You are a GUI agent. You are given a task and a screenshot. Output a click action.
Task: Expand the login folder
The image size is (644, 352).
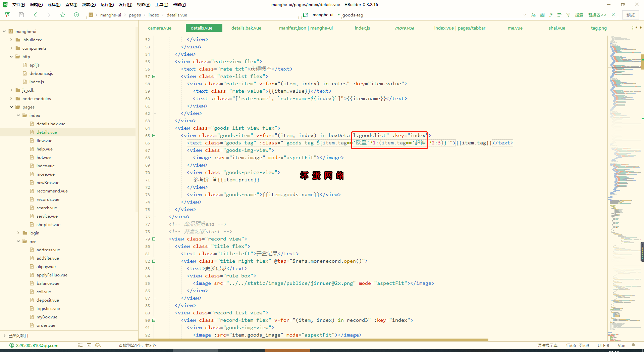tap(18, 233)
